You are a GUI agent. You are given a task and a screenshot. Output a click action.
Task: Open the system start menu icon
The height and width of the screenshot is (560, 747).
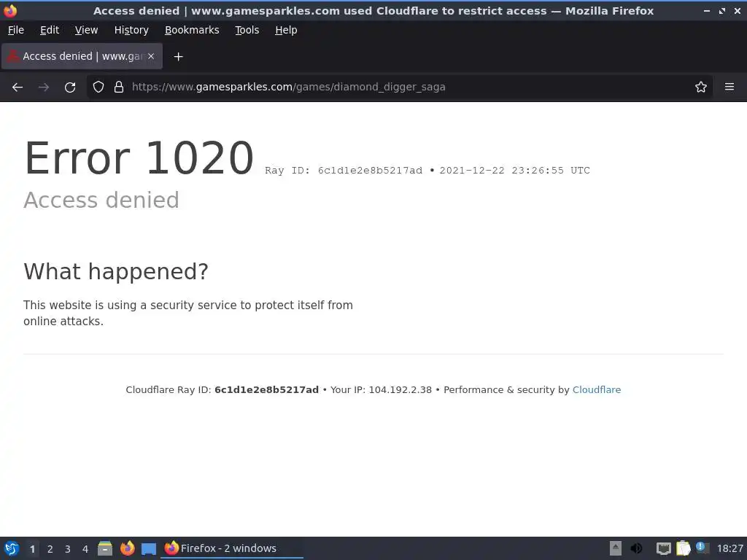(x=12, y=548)
